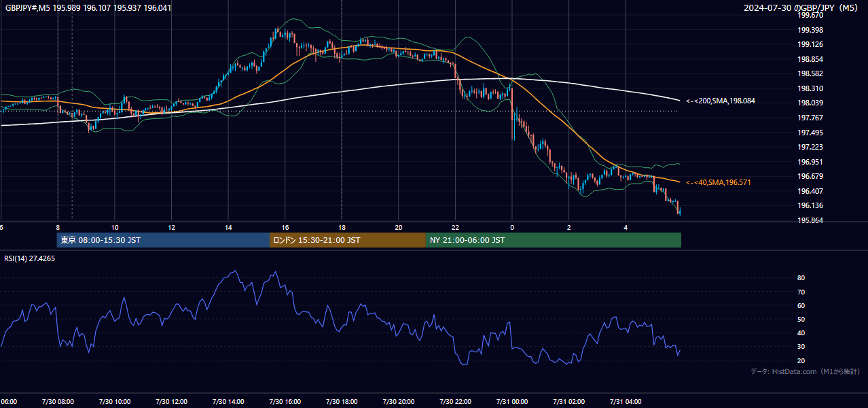Click price axis value 199.126

click(x=810, y=45)
